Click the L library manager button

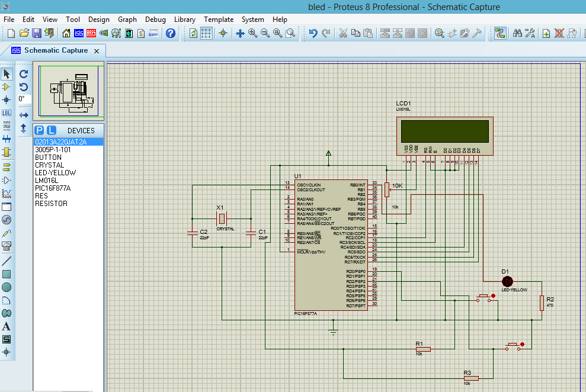(x=52, y=130)
